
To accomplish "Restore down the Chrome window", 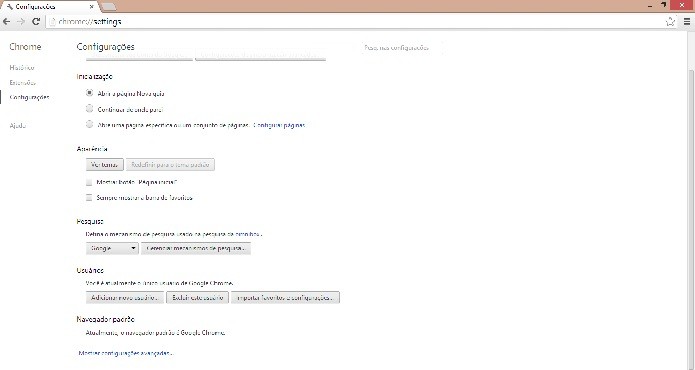I will pyautogui.click(x=664, y=5).
